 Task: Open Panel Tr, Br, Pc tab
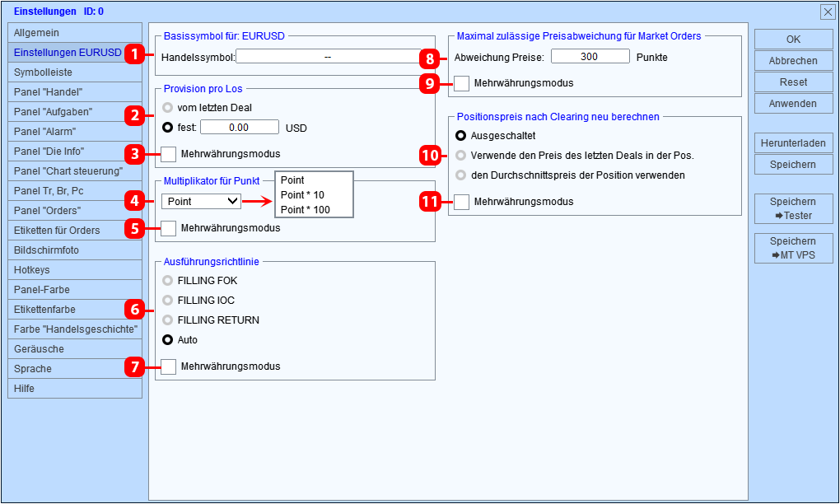pyautogui.click(x=75, y=191)
